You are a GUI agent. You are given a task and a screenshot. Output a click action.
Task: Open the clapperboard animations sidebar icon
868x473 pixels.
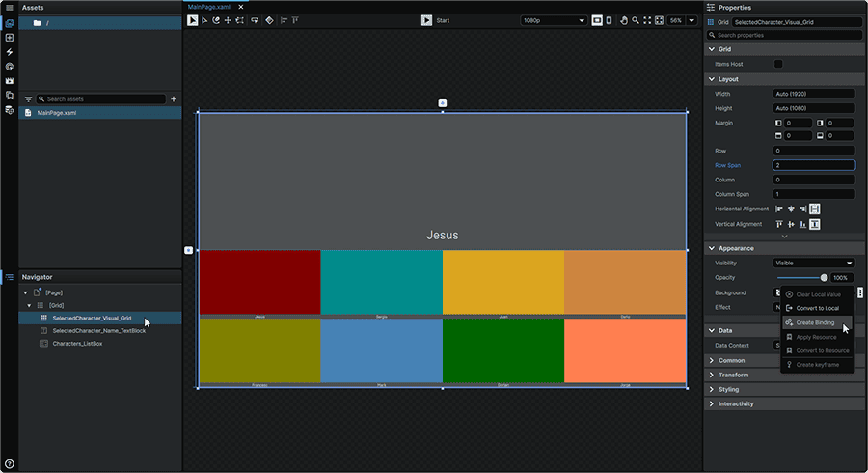[10, 81]
